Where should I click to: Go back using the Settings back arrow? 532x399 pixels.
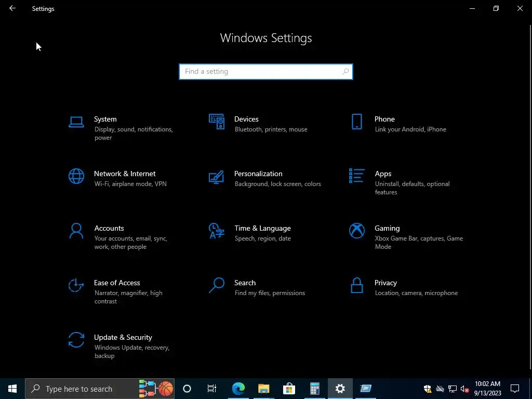12,8
